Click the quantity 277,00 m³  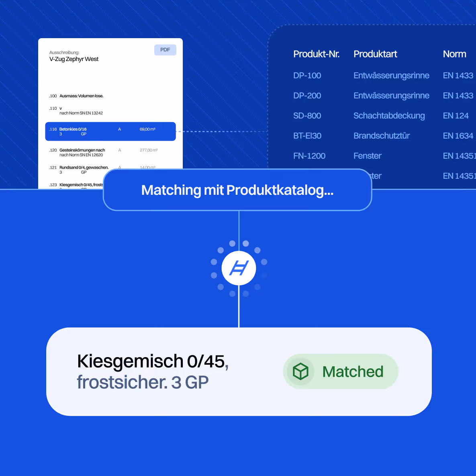click(149, 150)
